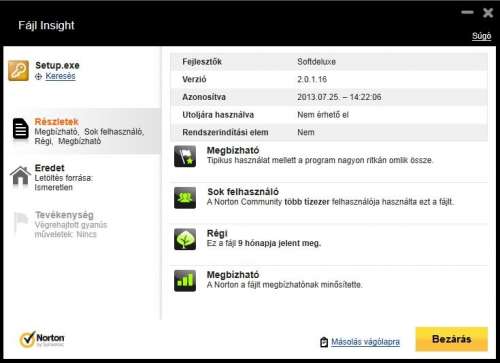
Task: Click the Azonosítva row label
Action: coord(204,97)
